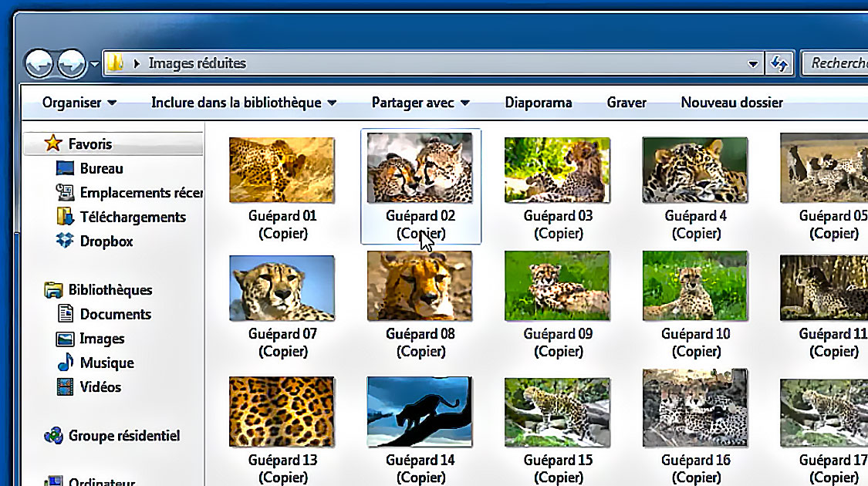Screen dimensions: 868x486
Task: Click the Bibliothèques library icon
Action: pos(53,289)
